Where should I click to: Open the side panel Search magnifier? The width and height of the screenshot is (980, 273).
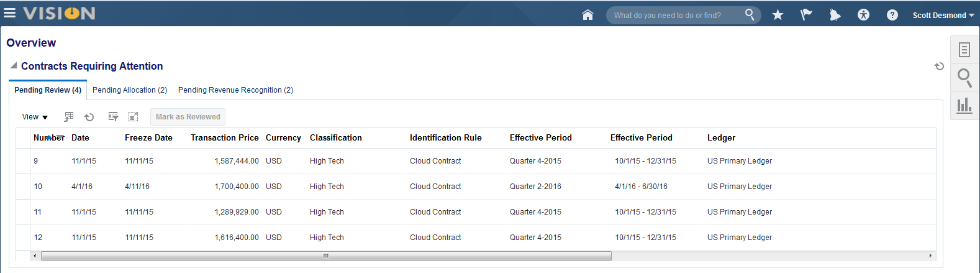point(964,77)
